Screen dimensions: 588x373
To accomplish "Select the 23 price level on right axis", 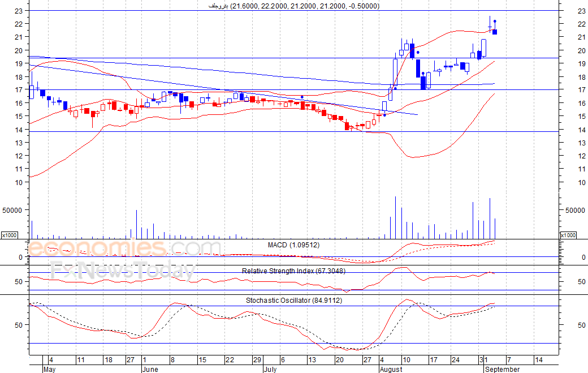I will tap(582, 11).
